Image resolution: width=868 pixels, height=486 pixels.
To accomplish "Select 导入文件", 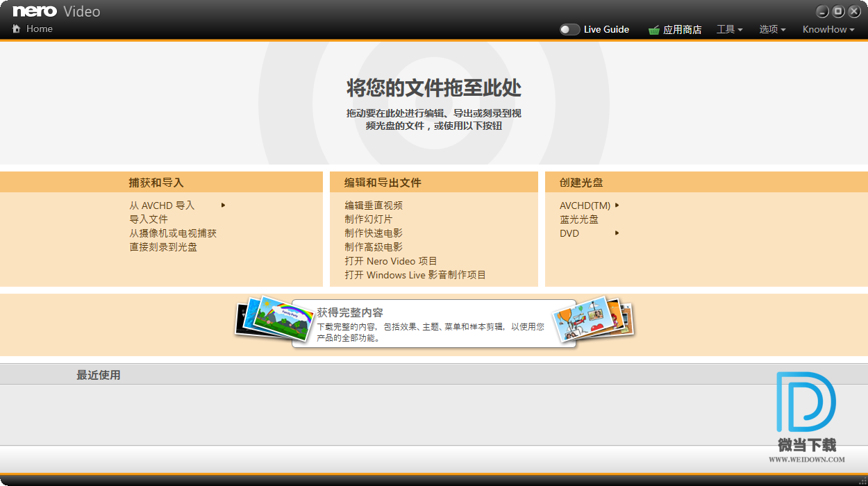I will (149, 219).
